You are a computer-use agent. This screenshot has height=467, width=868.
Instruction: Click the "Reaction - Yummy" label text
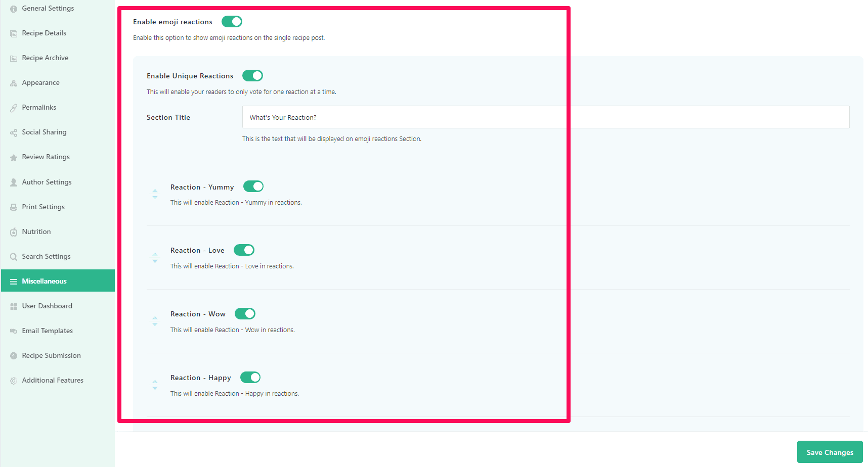click(202, 187)
